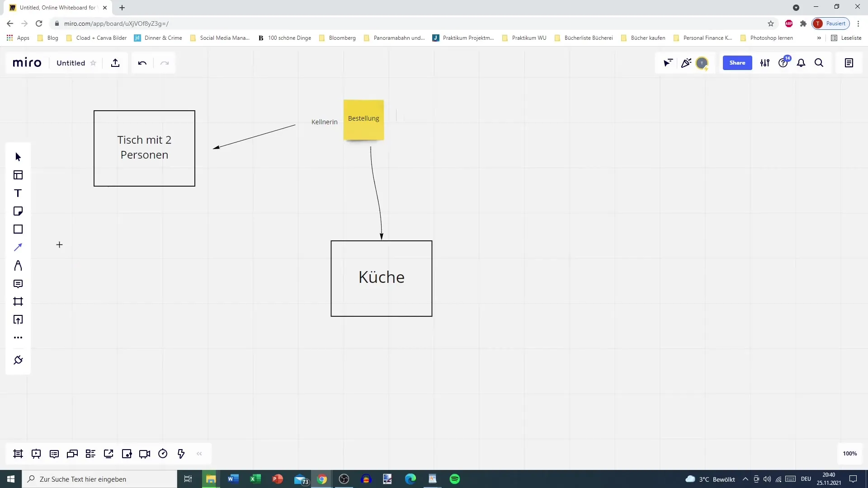This screenshot has height=488, width=868.
Task: Expand the bottom toolbar collapse arrow
Action: click(x=199, y=454)
